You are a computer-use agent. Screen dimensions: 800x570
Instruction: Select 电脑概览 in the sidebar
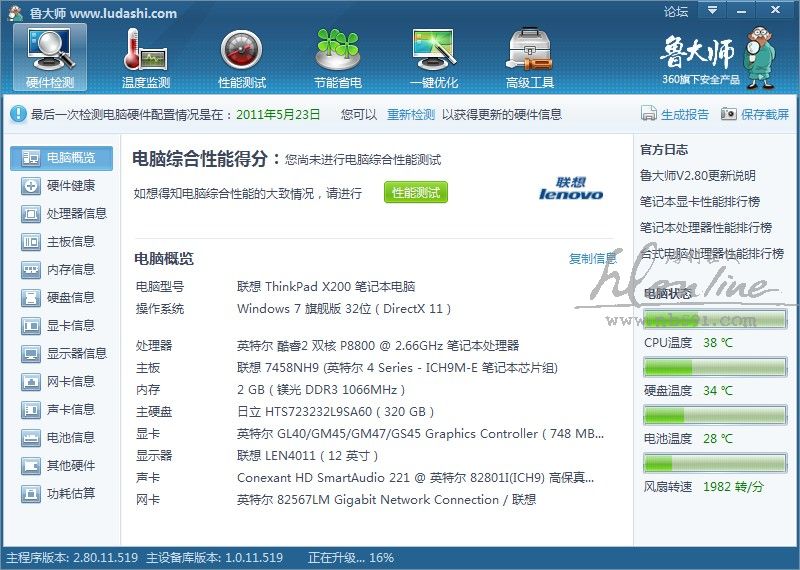coord(61,158)
